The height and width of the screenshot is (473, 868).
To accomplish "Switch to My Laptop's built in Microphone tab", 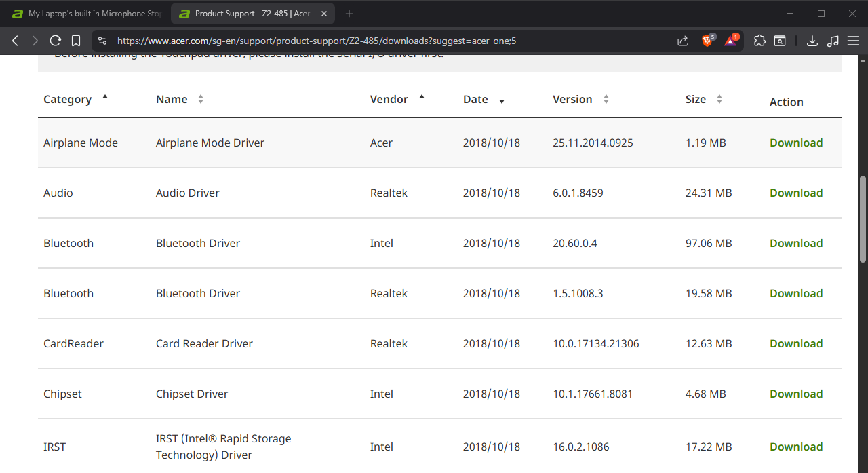I will click(x=86, y=14).
